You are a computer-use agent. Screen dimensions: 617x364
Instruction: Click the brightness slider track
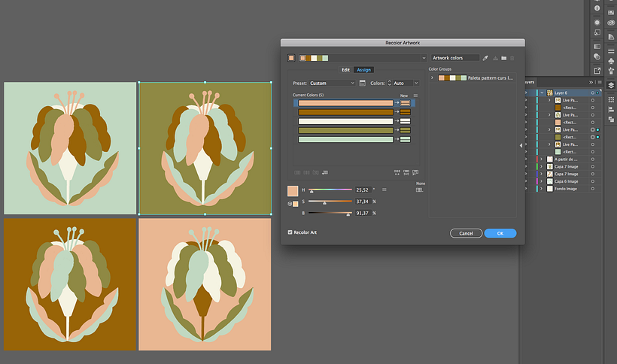pyautogui.click(x=330, y=214)
